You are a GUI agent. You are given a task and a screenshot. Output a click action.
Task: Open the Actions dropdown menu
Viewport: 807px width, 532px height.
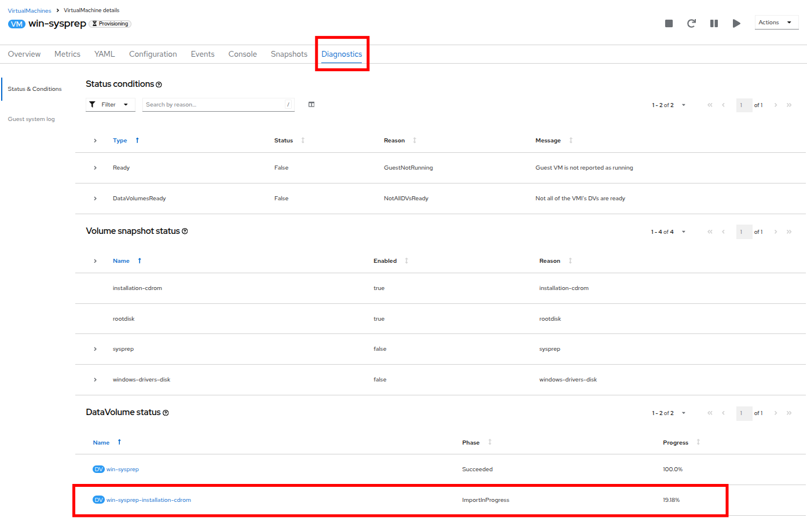coord(776,23)
